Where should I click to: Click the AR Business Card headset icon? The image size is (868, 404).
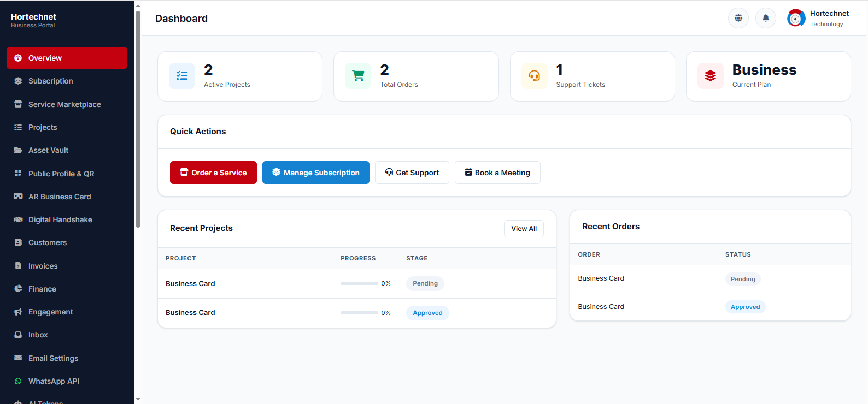tap(18, 197)
